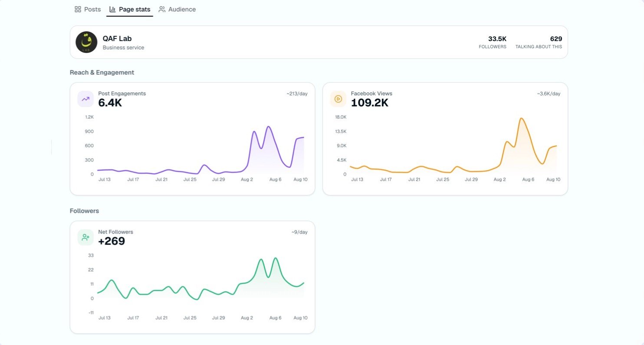Switch to the Audience tab

point(177,9)
